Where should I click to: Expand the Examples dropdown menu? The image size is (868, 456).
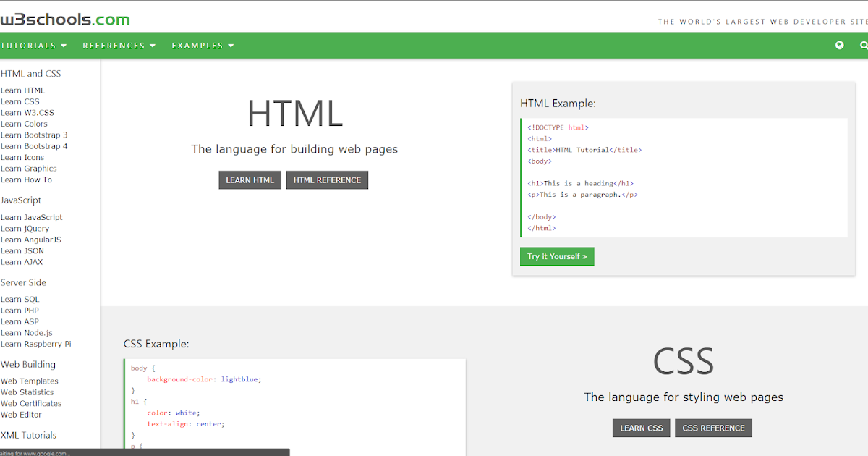(x=203, y=46)
